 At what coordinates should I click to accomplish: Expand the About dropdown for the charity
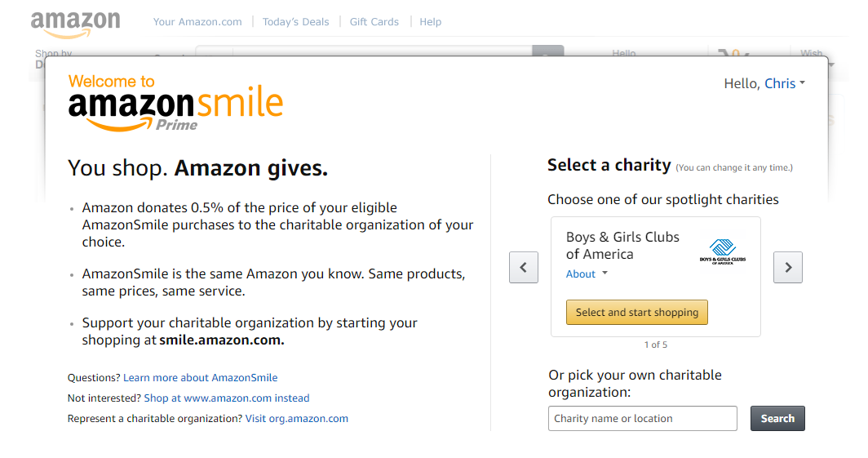[x=587, y=273]
